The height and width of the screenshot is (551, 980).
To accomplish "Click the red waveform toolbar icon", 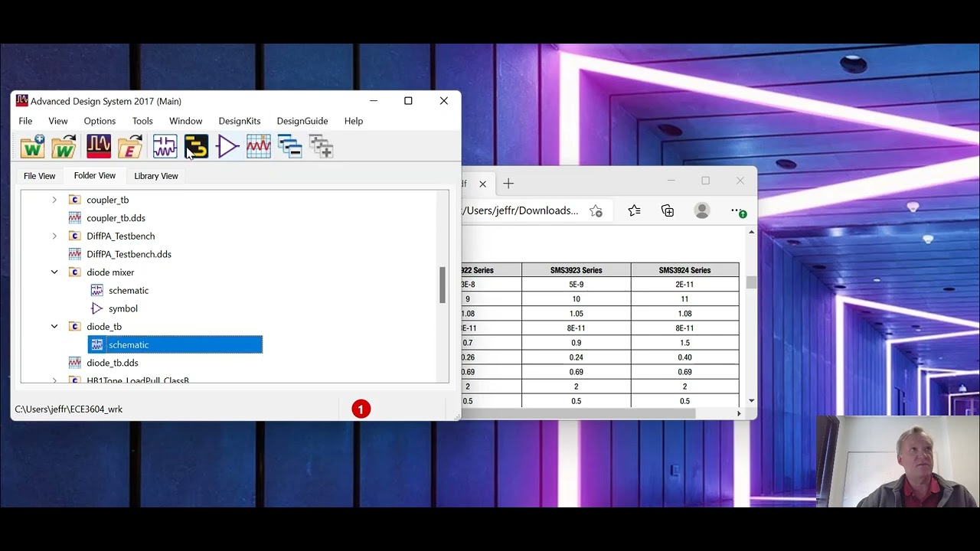I will tap(99, 146).
